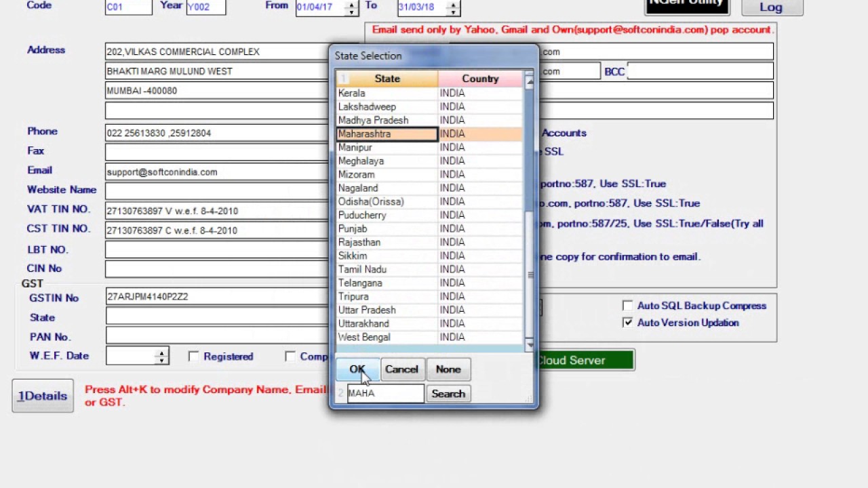Screen dimensions: 868x488
Task: Click the Website Name field
Action: (217, 191)
